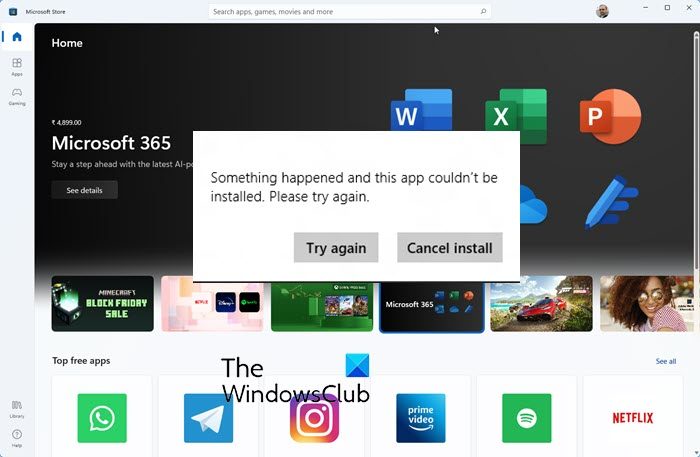Open Help in the sidebar
This screenshot has width=700, height=457.
point(17,438)
